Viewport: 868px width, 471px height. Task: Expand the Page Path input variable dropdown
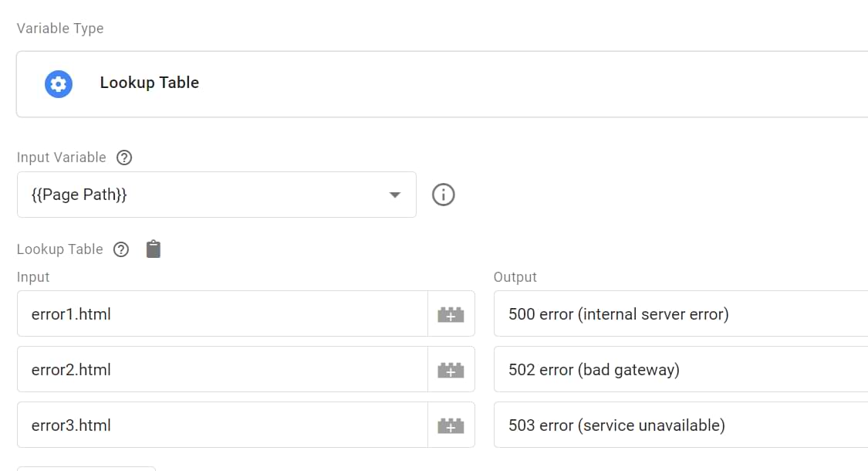(395, 195)
